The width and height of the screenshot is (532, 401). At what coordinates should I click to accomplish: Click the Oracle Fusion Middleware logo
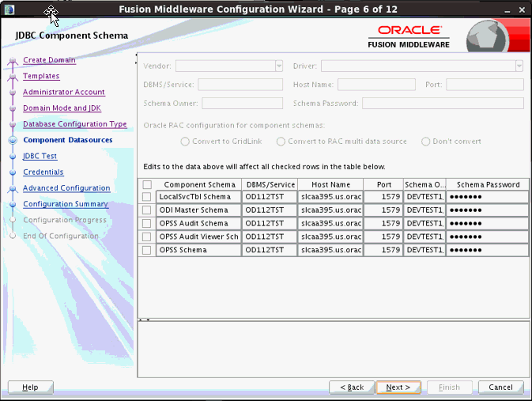click(409, 37)
